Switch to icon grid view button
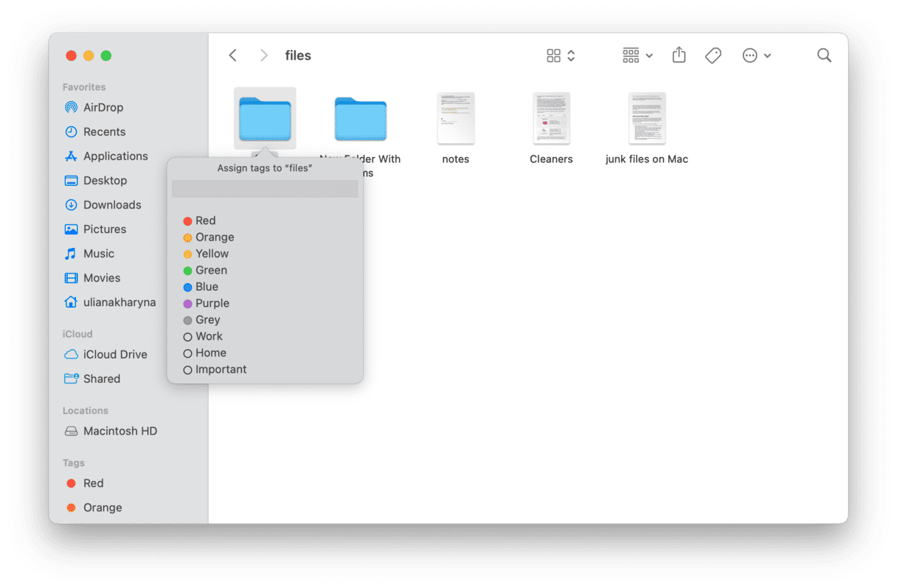Viewport: 897px width, 588px height. click(553, 55)
